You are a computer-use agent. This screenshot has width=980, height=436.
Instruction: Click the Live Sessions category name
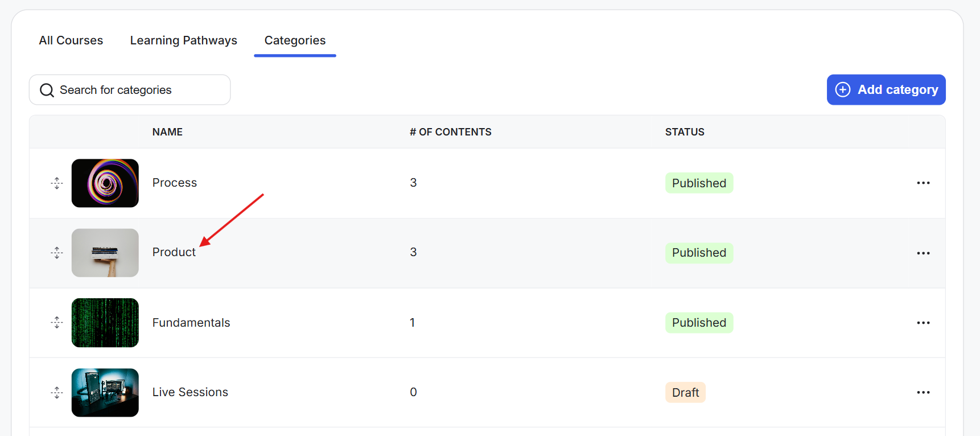pyautogui.click(x=190, y=392)
